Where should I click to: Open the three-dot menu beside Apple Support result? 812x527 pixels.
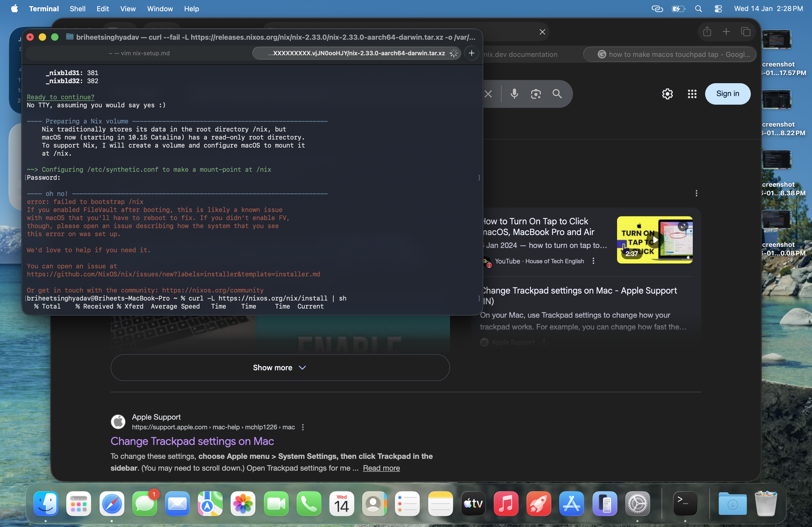click(302, 427)
